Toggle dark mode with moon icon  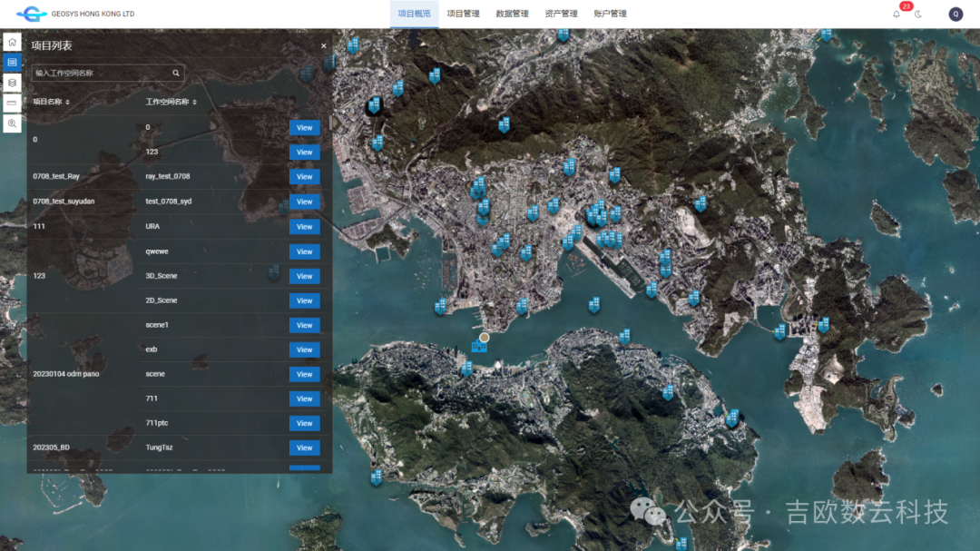pos(918,14)
